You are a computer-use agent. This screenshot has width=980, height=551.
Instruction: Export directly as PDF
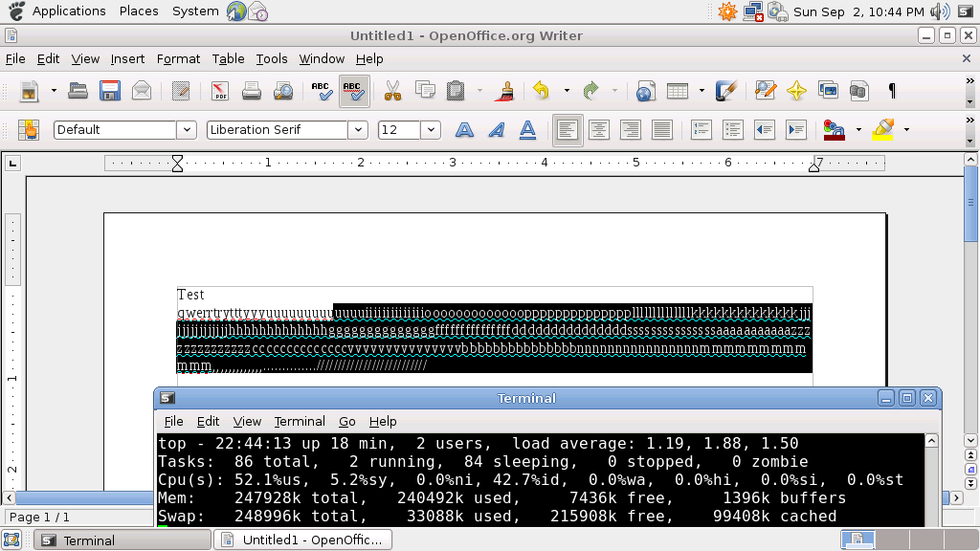point(219,91)
